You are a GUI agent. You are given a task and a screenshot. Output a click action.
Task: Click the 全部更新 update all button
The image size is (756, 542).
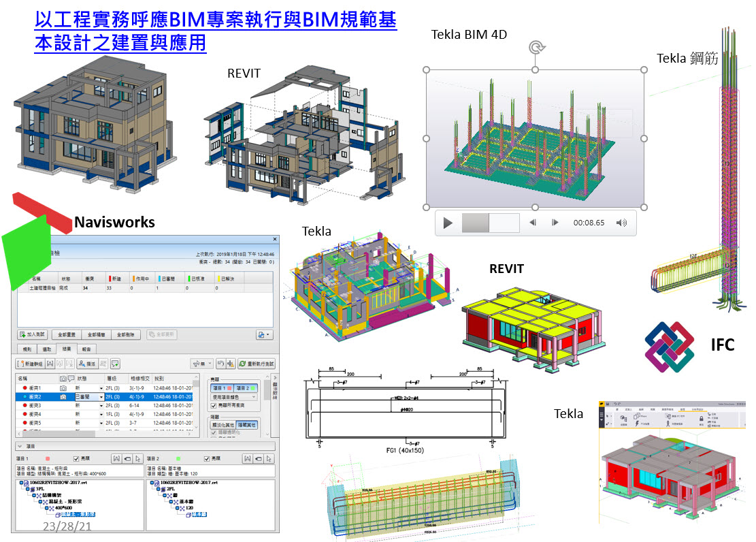161,334
